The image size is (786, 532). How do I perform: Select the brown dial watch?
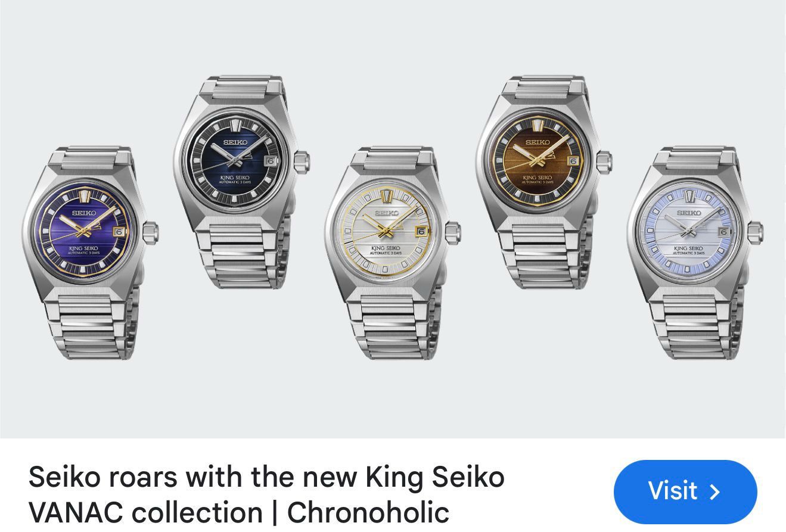(x=543, y=182)
